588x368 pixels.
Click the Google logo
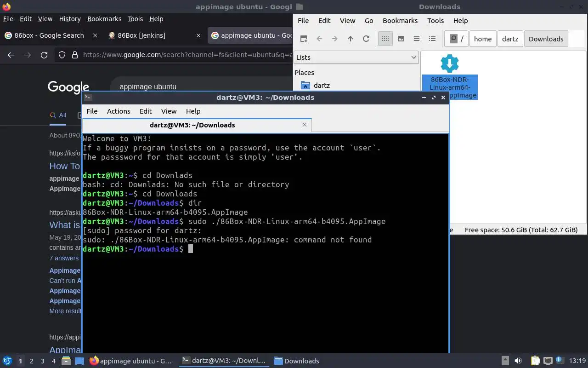coord(68,87)
